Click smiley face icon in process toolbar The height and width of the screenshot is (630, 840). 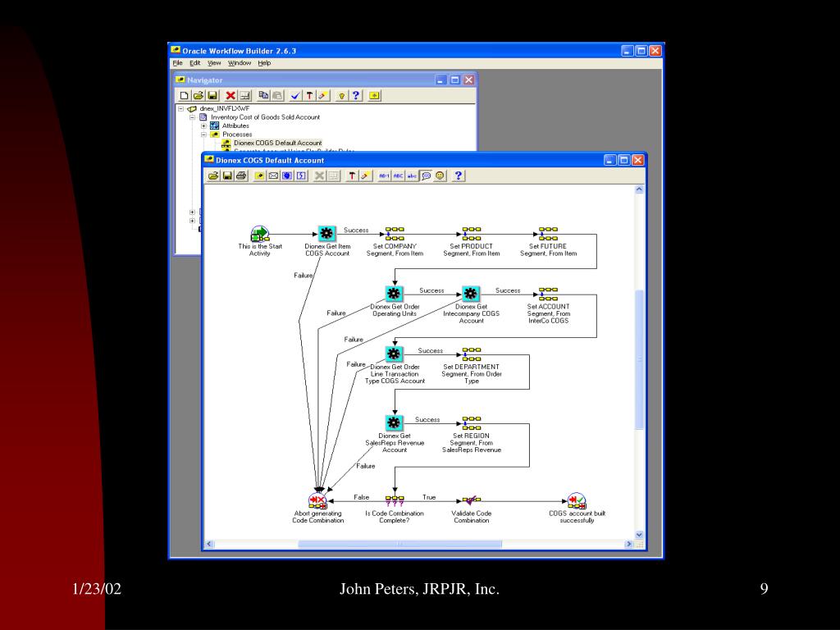[440, 176]
